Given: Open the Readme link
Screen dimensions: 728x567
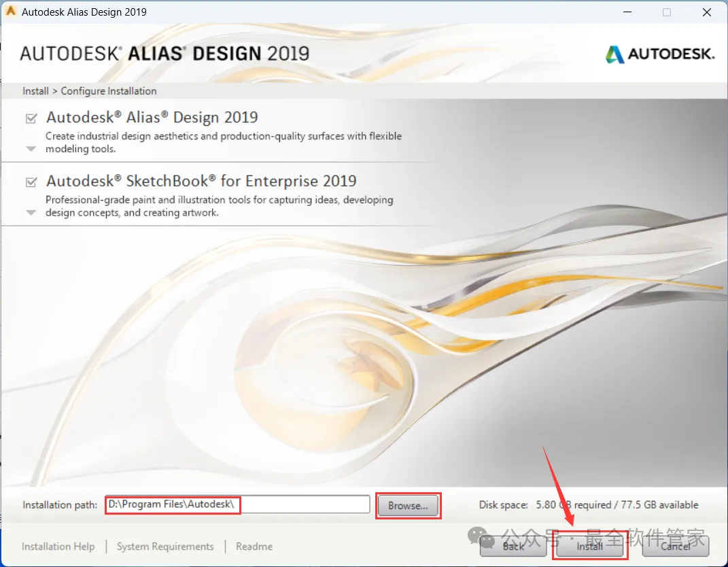Looking at the screenshot, I should pyautogui.click(x=254, y=547).
